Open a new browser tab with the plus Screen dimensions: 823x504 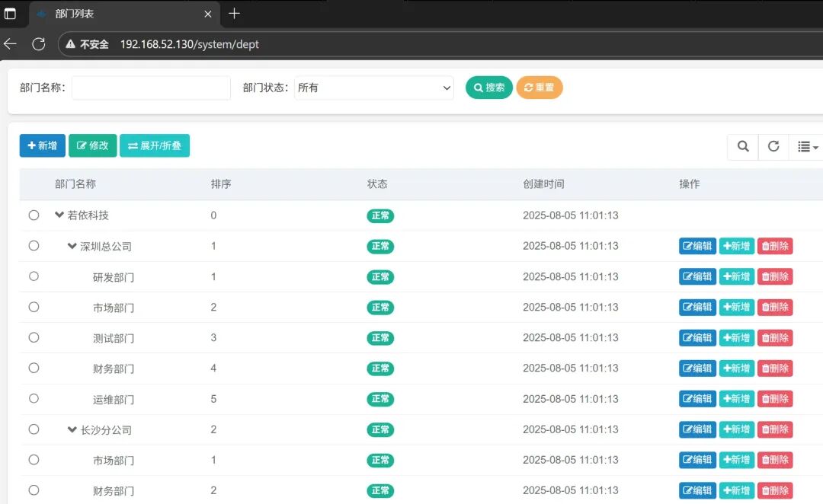[234, 14]
